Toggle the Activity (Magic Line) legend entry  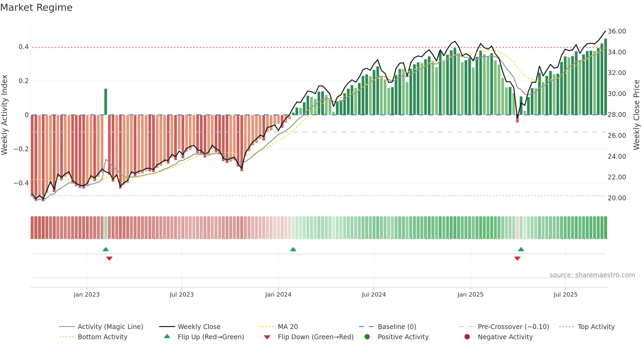[x=101, y=327]
